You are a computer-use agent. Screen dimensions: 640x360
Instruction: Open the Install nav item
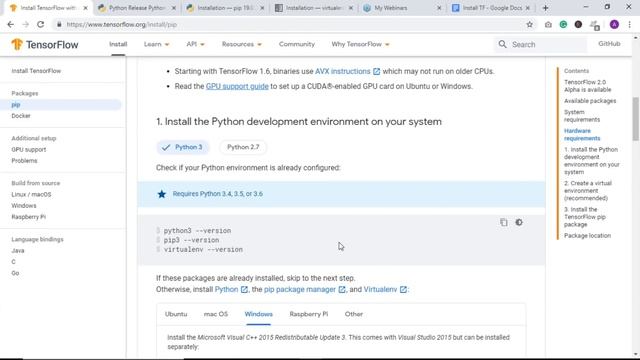tap(118, 44)
